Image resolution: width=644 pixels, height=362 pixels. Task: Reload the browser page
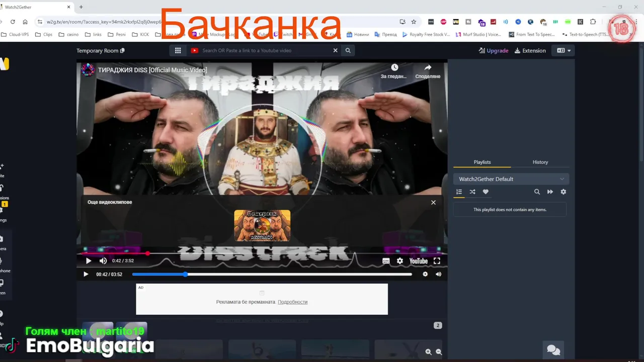13,22
